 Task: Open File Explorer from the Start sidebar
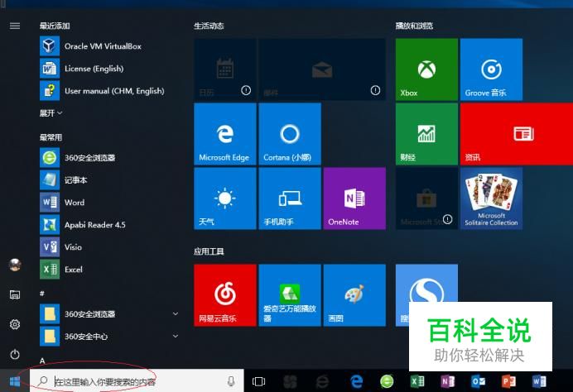[15, 294]
